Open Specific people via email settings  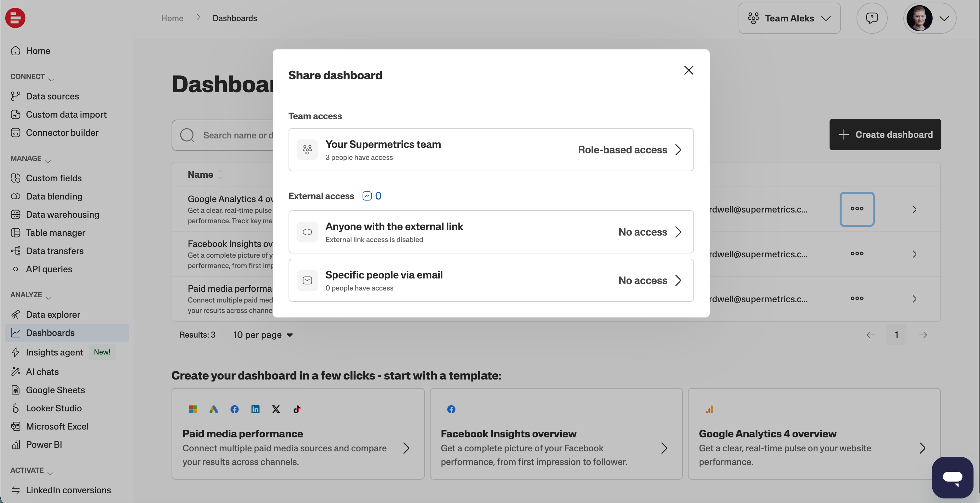[491, 280]
